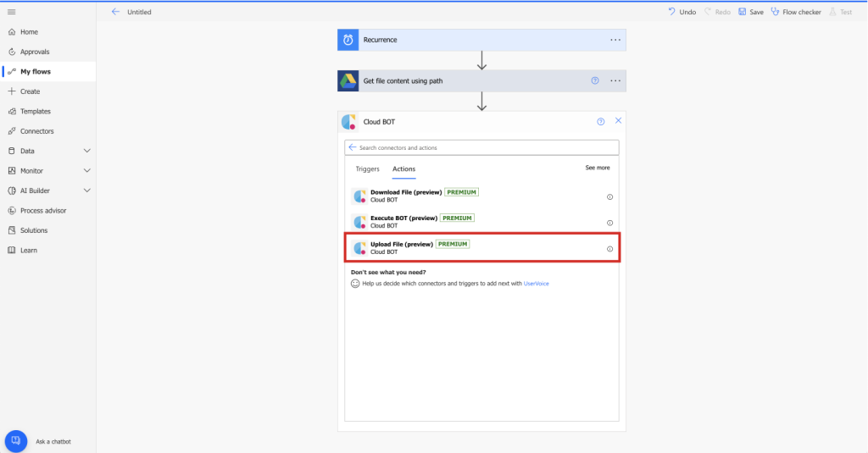Click the Cloud BOT header logo
Screen dimensions: 868x453
tap(348, 122)
